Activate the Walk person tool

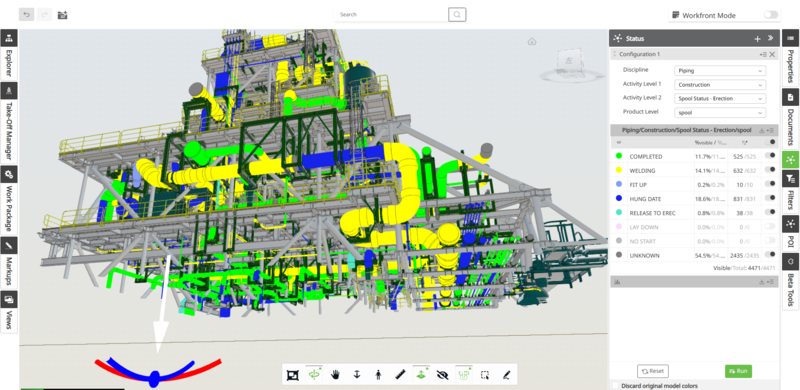[378, 375]
